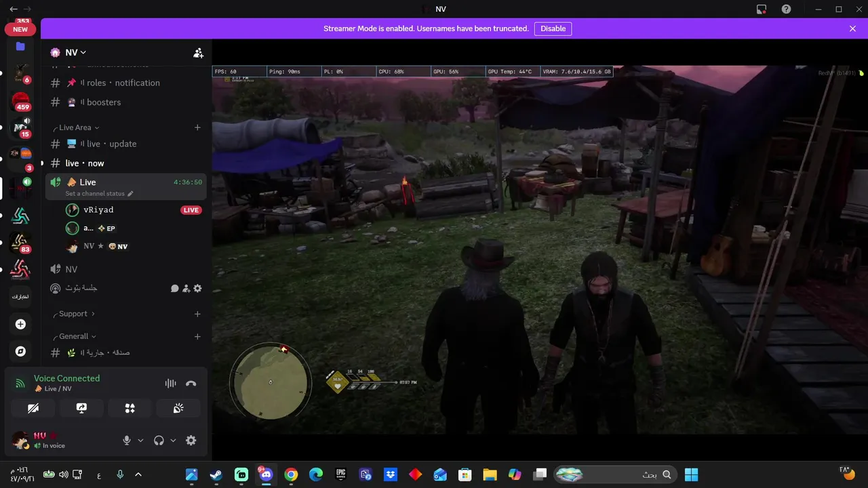
Task: Create a channel in Generall category
Action: (x=197, y=336)
